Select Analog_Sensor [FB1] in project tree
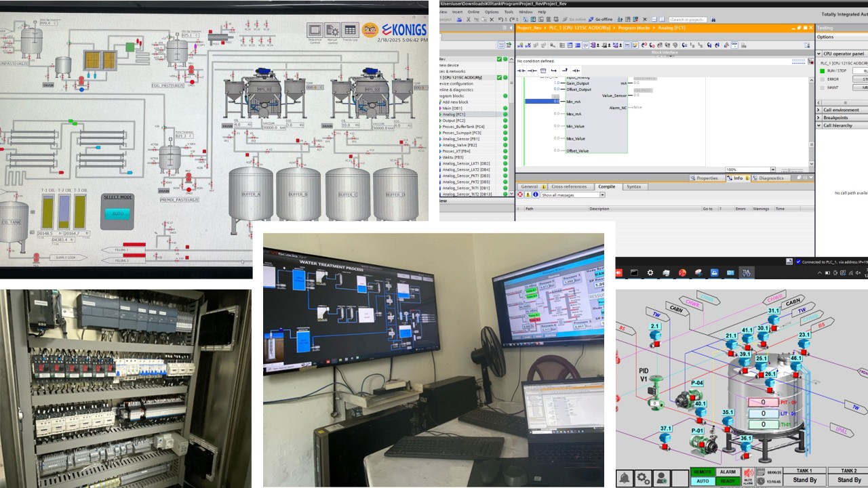This screenshot has height=488, width=868. pyautogui.click(x=460, y=139)
